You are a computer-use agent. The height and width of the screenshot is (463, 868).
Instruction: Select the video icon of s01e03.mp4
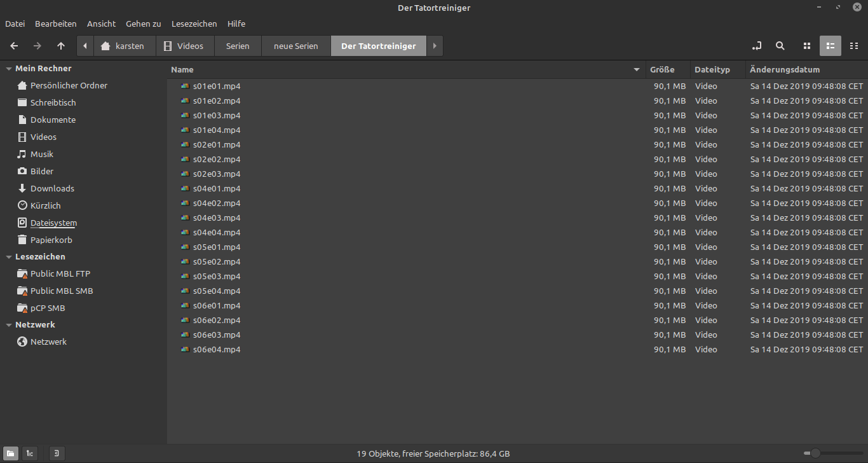185,116
